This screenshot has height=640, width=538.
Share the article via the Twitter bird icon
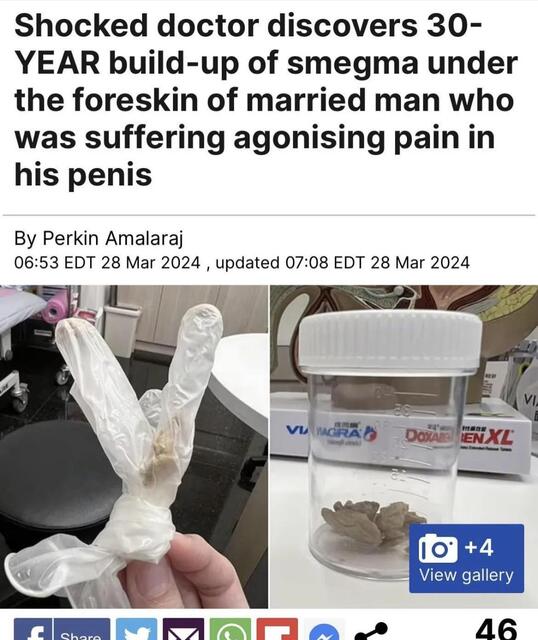136,629
